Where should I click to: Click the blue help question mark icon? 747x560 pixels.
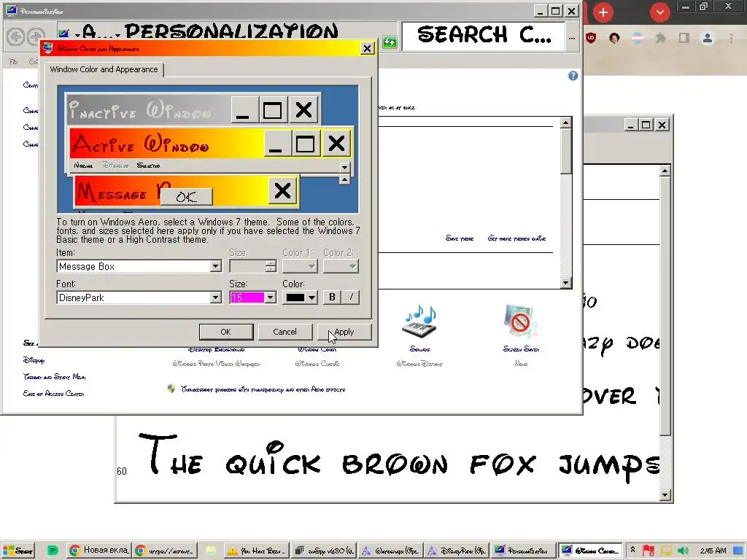tap(573, 76)
